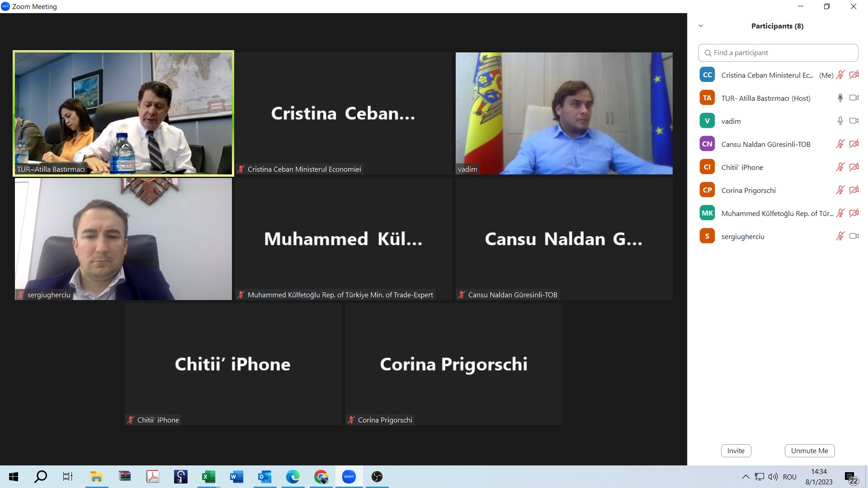Image resolution: width=868 pixels, height=488 pixels.
Task: Show hidden system tray icons arrow
Action: (745, 477)
